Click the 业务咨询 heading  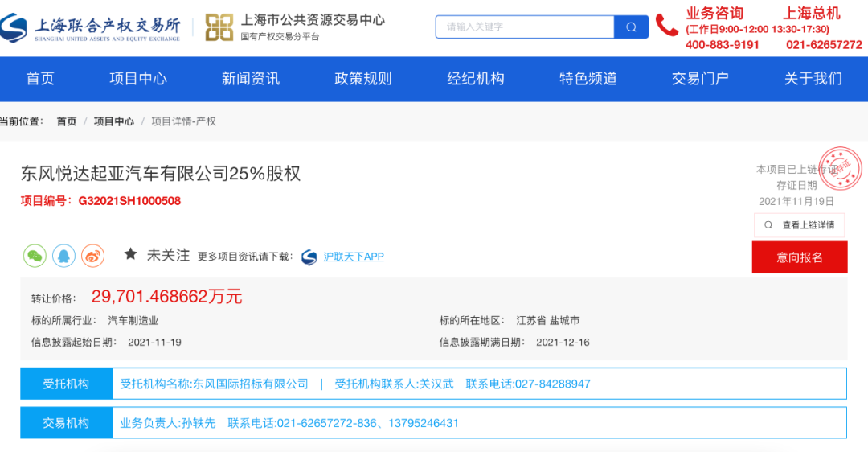coord(714,14)
